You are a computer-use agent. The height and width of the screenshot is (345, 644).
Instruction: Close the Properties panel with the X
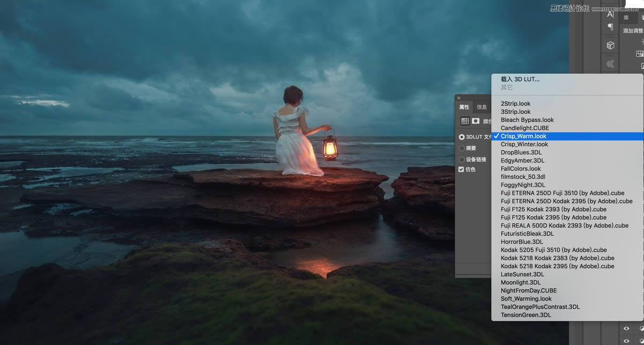pos(459,98)
